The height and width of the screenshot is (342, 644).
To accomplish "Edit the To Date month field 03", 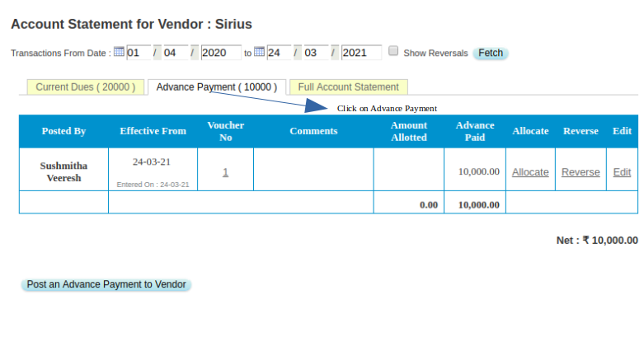I will click(x=316, y=53).
